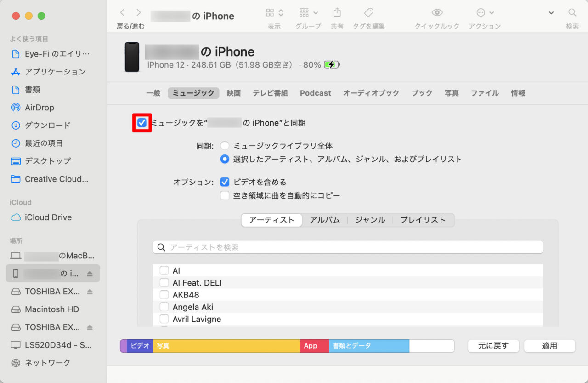Select 選択したアーティスト radio option
Viewport: 588px width, 383px height.
(225, 159)
